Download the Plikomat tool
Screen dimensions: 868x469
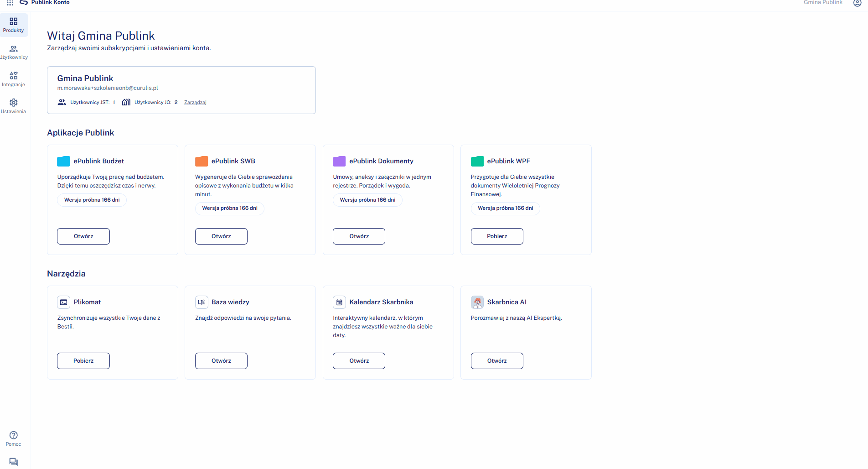pos(83,361)
